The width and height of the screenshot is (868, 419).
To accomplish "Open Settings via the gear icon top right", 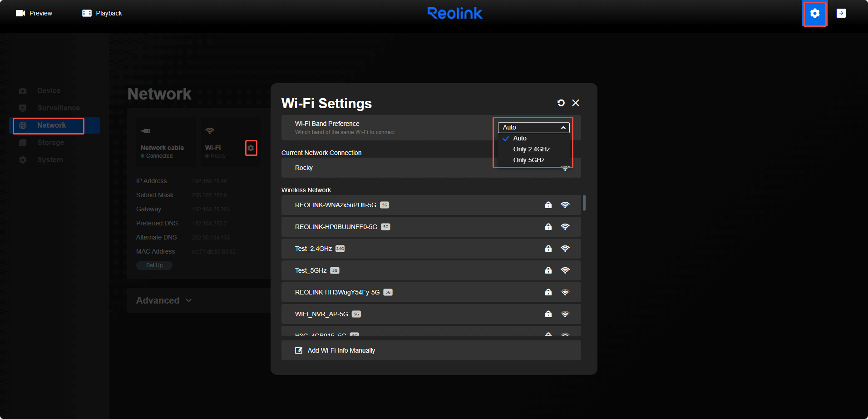I will click(x=814, y=14).
